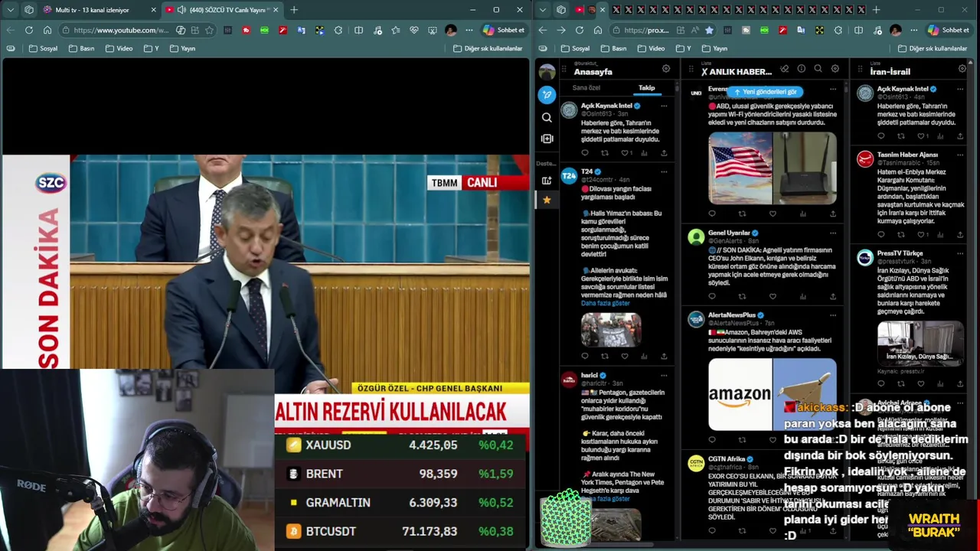Open info for ANLIK HABER list

click(x=802, y=69)
